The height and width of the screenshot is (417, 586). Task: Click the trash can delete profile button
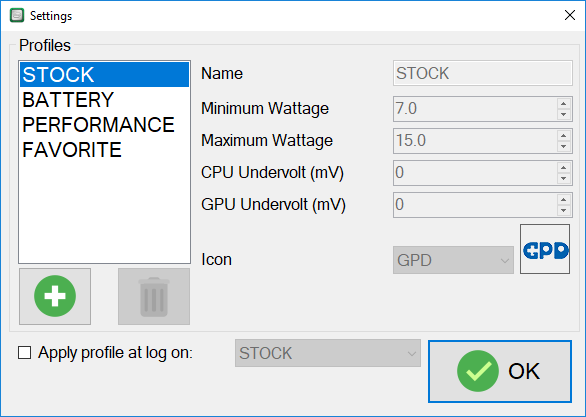[x=154, y=296]
